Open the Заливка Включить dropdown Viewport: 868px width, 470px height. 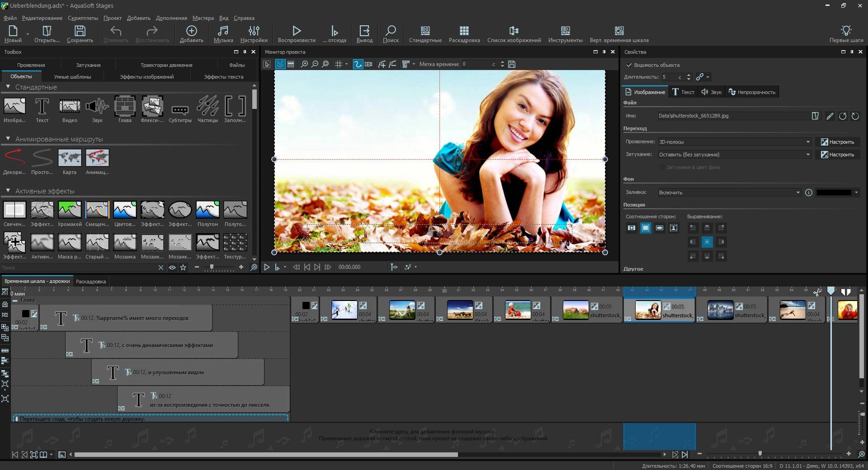pyautogui.click(x=730, y=193)
